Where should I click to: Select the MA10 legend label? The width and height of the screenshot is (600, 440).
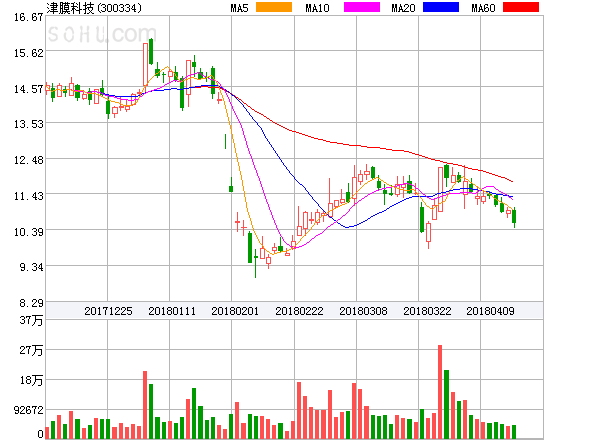tap(317, 8)
